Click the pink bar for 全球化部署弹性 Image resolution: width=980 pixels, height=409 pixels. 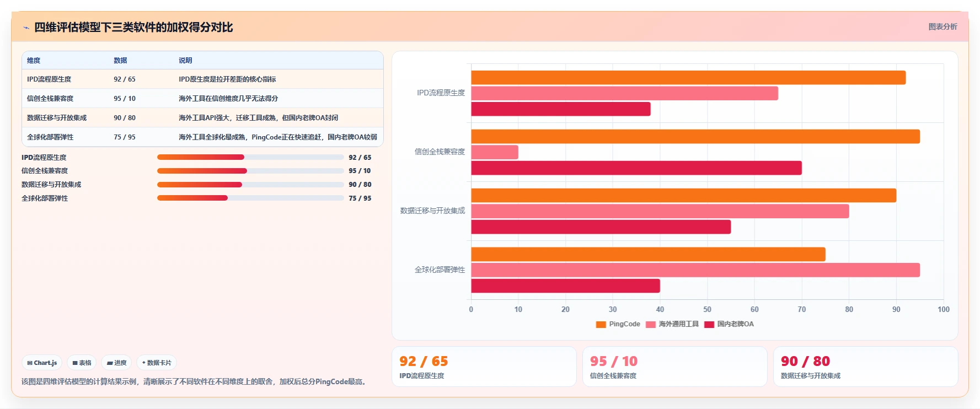[695, 270]
